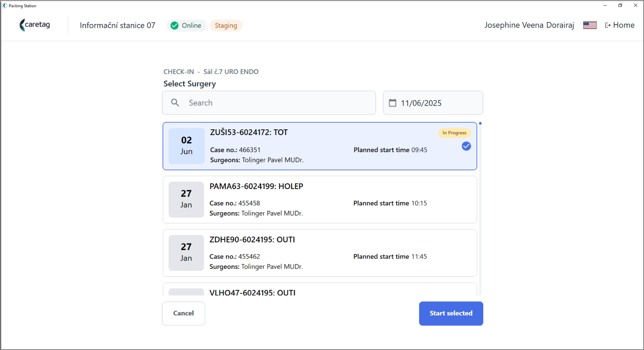The width and height of the screenshot is (644, 350).
Task: Click the Online status badge
Action: (186, 25)
